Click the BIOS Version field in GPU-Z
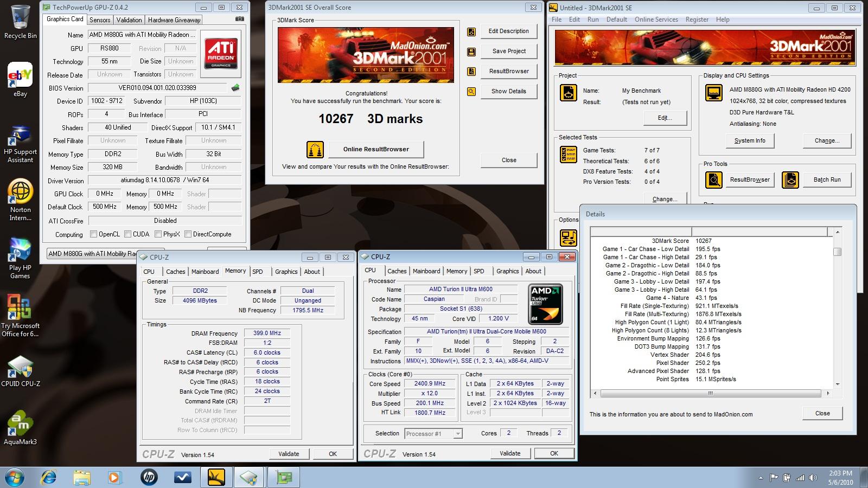 157,88
